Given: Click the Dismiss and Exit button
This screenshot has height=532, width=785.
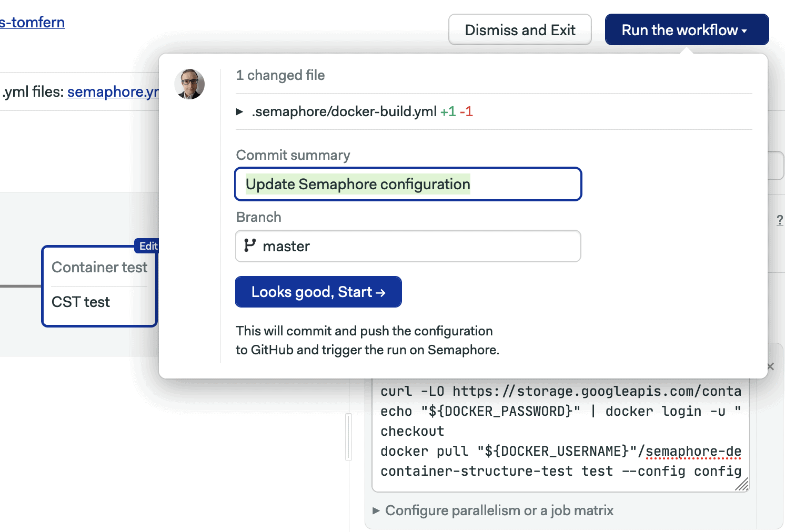Looking at the screenshot, I should pyautogui.click(x=519, y=30).
